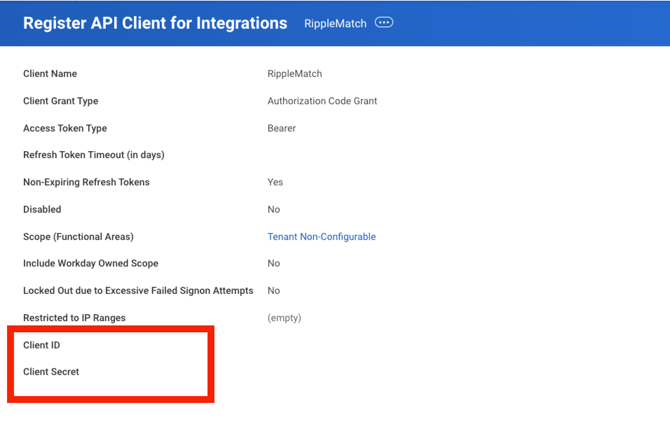Viewport: 670px width, 431px height.
Task: Click RippleMatch in the blue header
Action: (335, 23)
